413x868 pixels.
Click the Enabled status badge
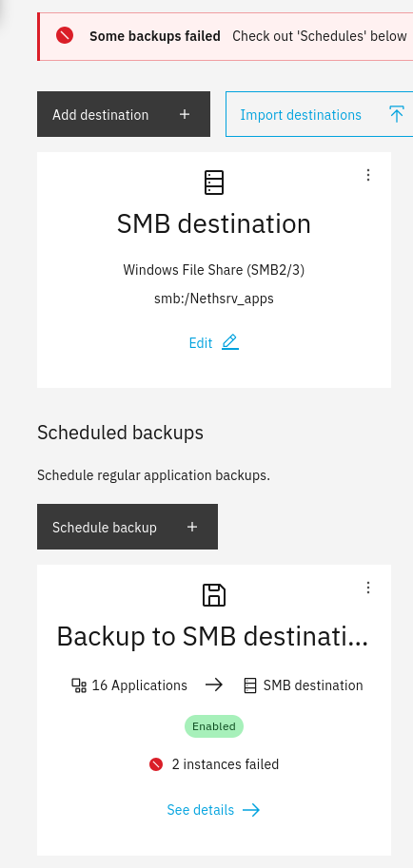click(214, 726)
